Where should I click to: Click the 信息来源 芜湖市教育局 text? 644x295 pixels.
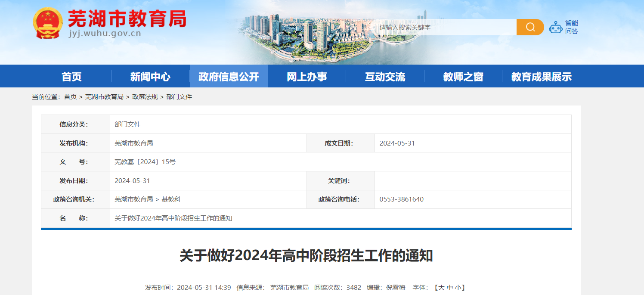click(272, 288)
